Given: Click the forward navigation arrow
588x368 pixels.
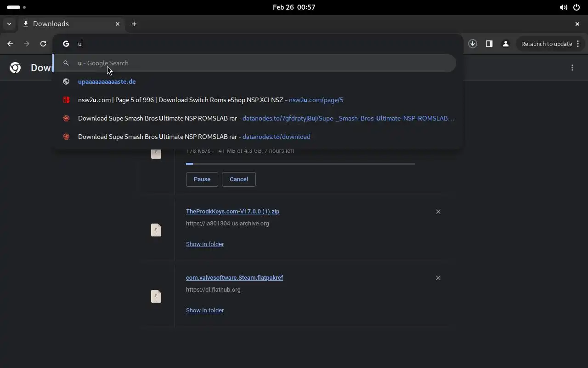Looking at the screenshot, I should tap(27, 44).
